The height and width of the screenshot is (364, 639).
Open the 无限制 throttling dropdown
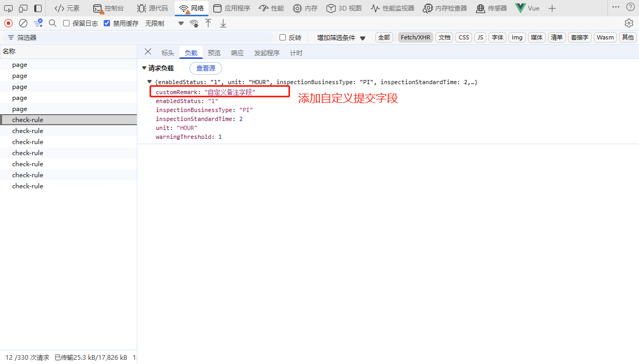click(155, 23)
